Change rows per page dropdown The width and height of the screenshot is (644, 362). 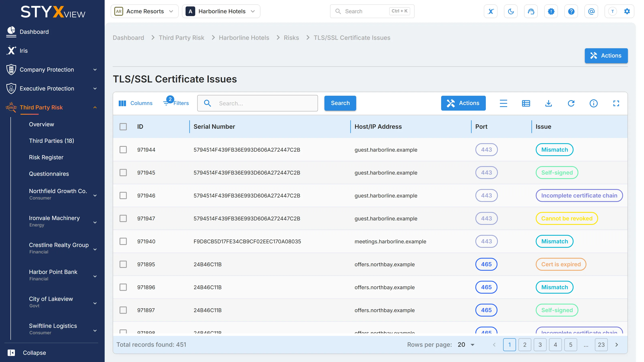[x=466, y=345]
